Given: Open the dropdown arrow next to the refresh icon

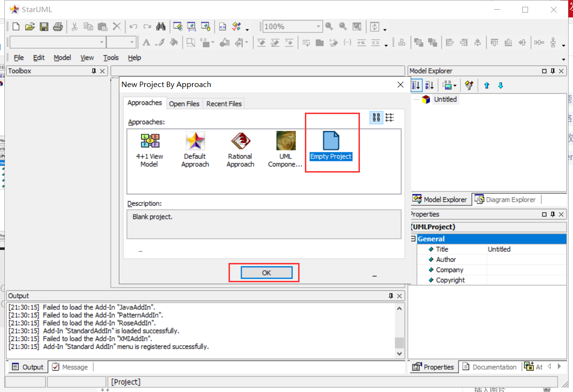Looking at the screenshot, I should click(385, 29).
